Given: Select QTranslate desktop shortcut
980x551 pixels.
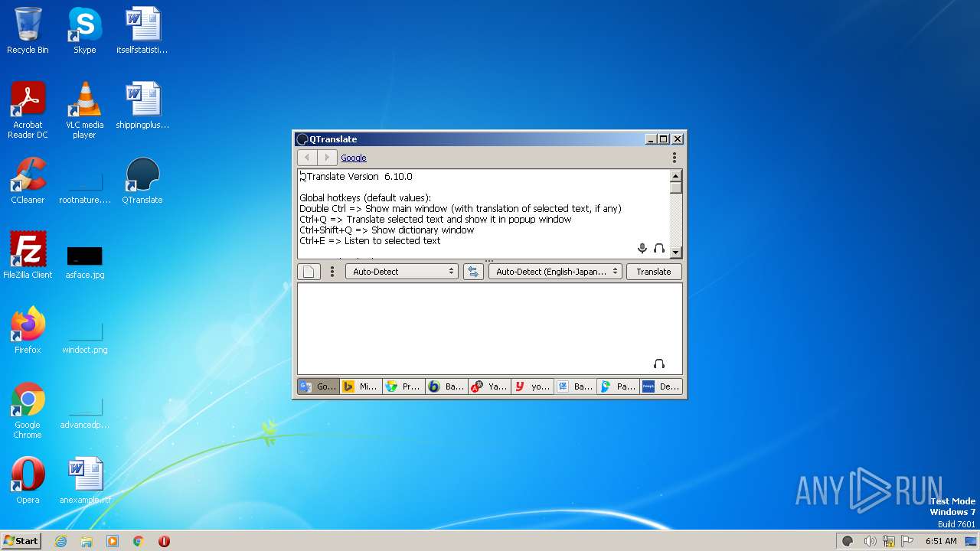Looking at the screenshot, I should pos(142,181).
